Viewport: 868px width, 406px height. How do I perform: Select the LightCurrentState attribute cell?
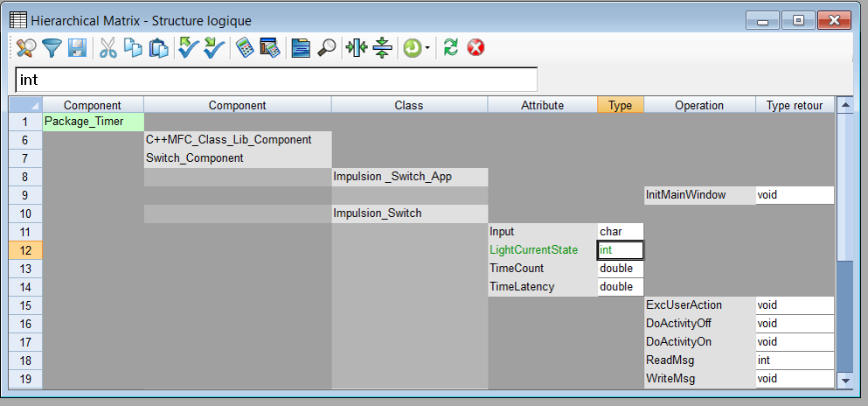pyautogui.click(x=542, y=250)
